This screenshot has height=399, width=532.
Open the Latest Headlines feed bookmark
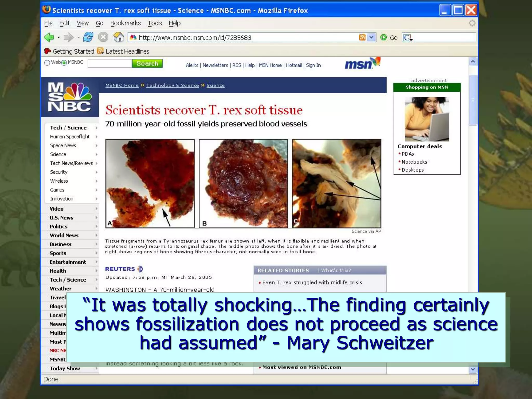tap(123, 51)
